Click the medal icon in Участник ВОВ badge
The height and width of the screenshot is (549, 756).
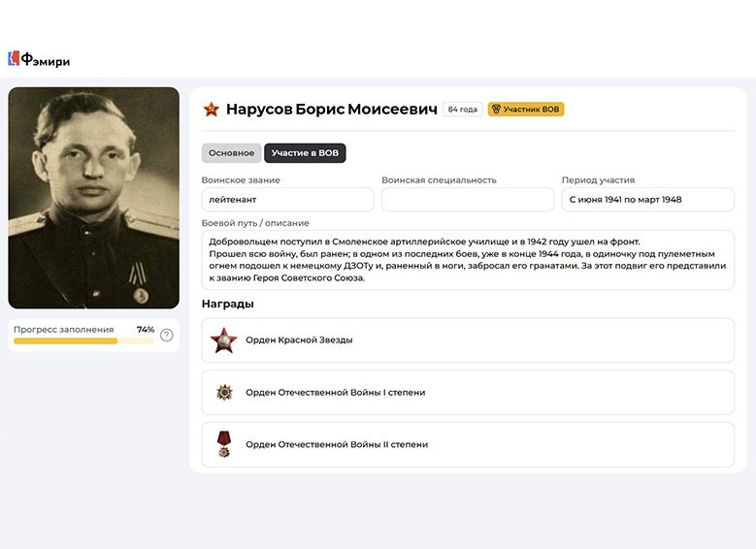click(x=496, y=110)
